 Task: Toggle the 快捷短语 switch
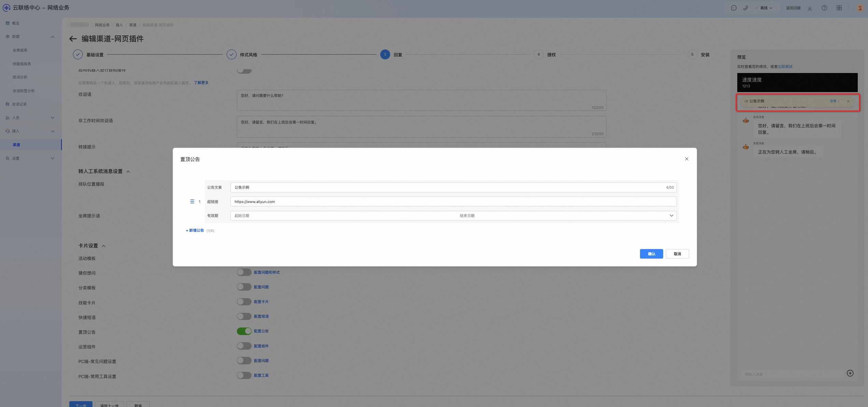pyautogui.click(x=244, y=316)
